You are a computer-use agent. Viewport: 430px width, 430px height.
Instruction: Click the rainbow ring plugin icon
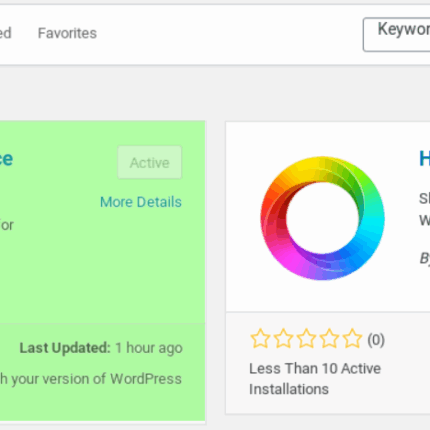[x=322, y=218]
